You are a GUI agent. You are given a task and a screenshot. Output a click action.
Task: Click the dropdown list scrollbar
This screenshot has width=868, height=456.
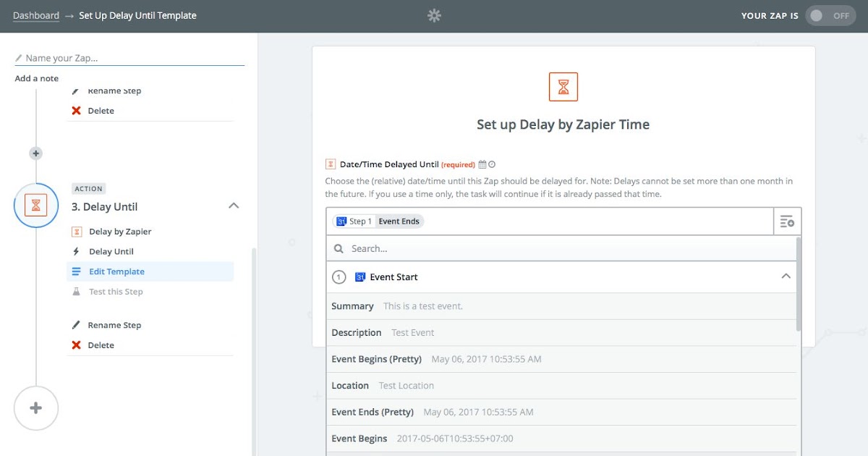pos(799,284)
